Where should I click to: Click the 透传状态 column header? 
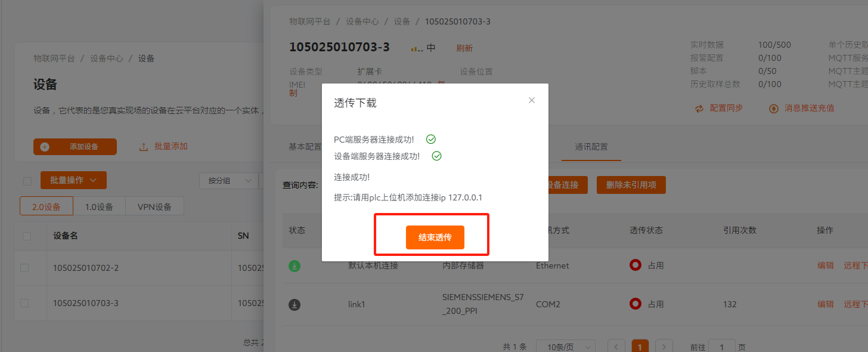[x=646, y=230]
